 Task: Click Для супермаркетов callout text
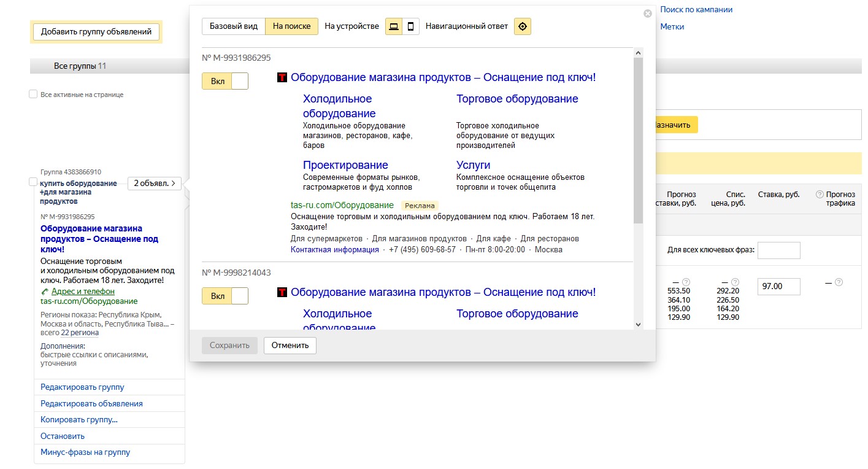tap(325, 239)
